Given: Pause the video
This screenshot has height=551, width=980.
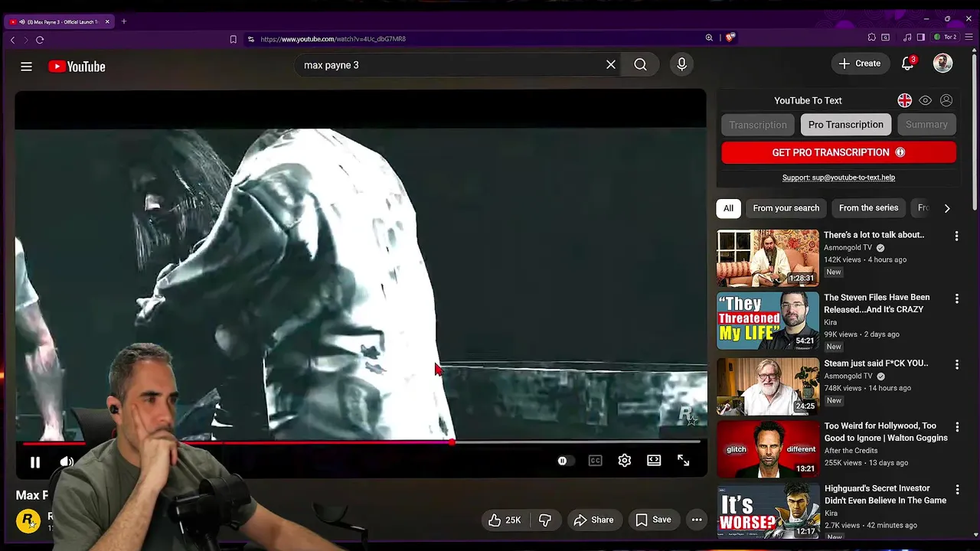Looking at the screenshot, I should [x=35, y=462].
